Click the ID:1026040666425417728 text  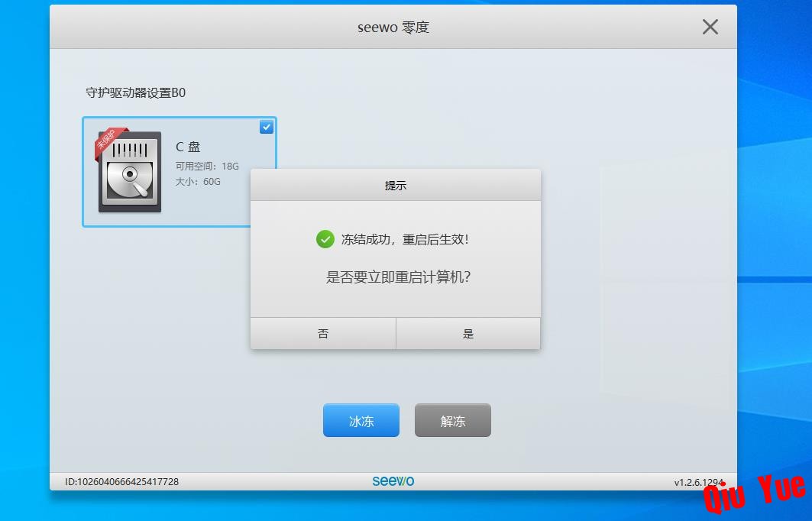tap(121, 481)
